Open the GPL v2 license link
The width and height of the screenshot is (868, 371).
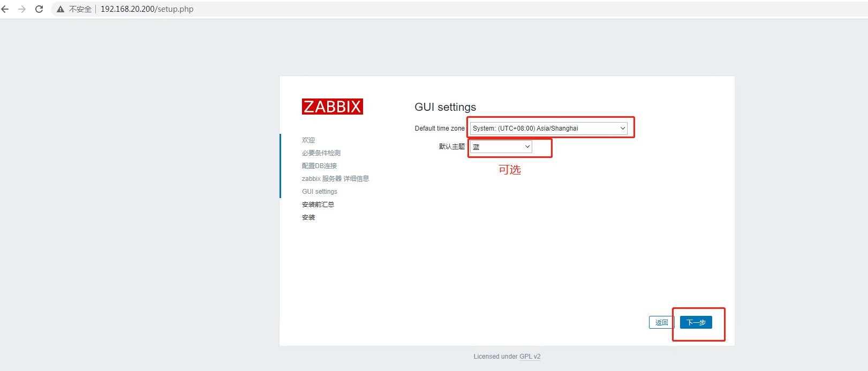tap(530, 357)
